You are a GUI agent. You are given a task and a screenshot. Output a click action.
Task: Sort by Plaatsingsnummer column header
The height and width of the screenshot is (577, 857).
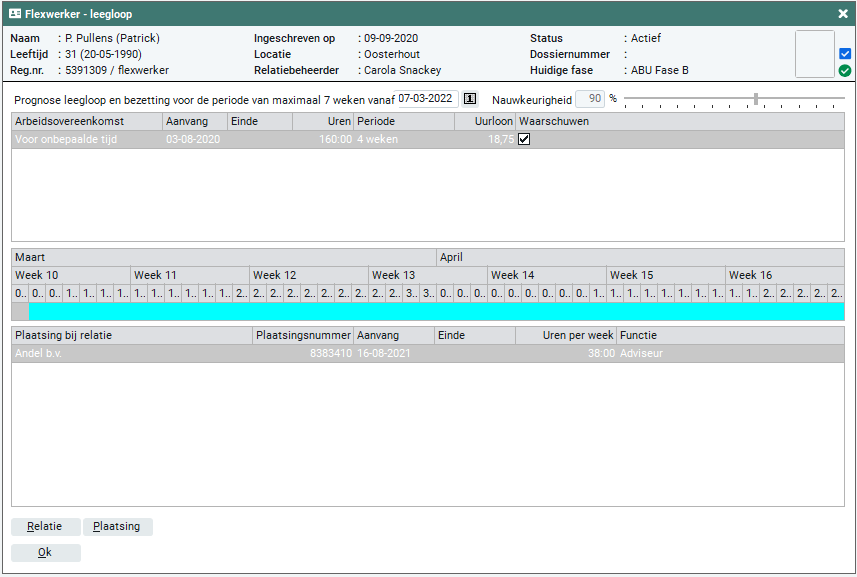coord(303,335)
